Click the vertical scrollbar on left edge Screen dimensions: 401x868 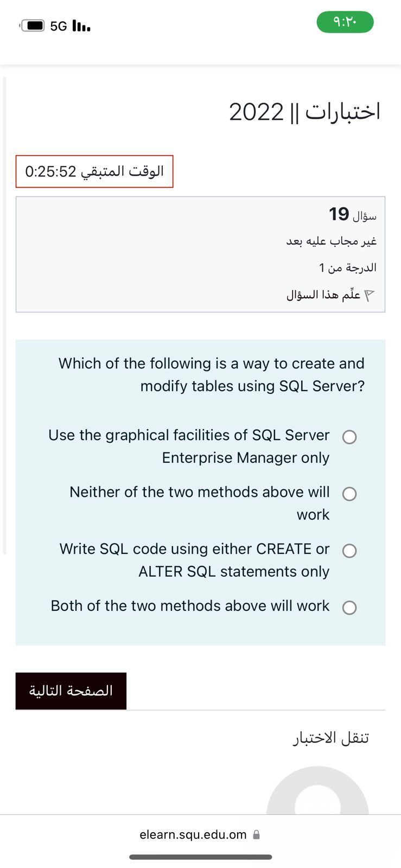pyautogui.click(x=5, y=315)
